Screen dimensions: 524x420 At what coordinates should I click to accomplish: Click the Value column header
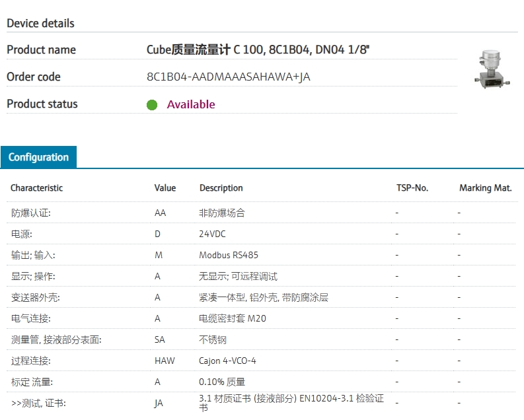pos(165,188)
